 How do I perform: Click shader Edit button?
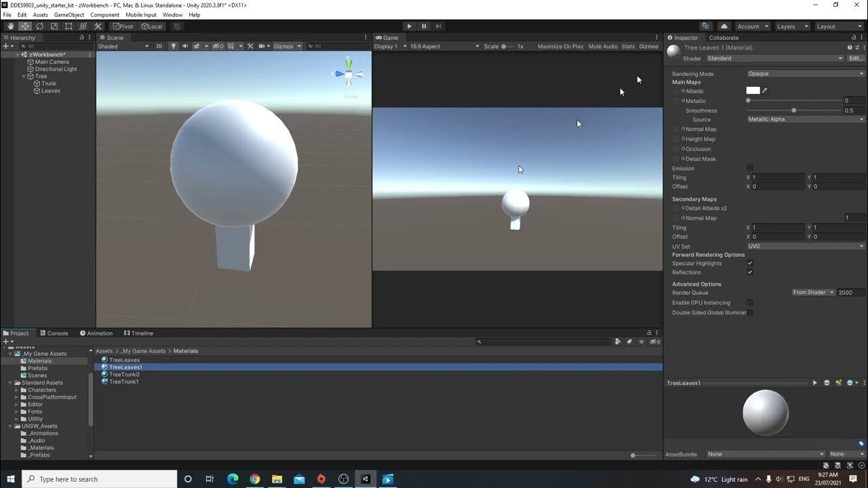[x=856, y=58]
